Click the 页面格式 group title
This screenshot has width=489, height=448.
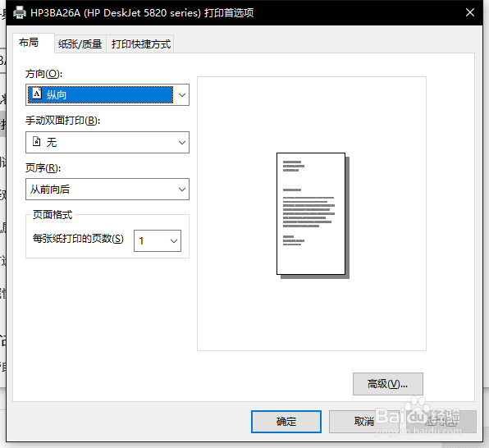coord(53,215)
